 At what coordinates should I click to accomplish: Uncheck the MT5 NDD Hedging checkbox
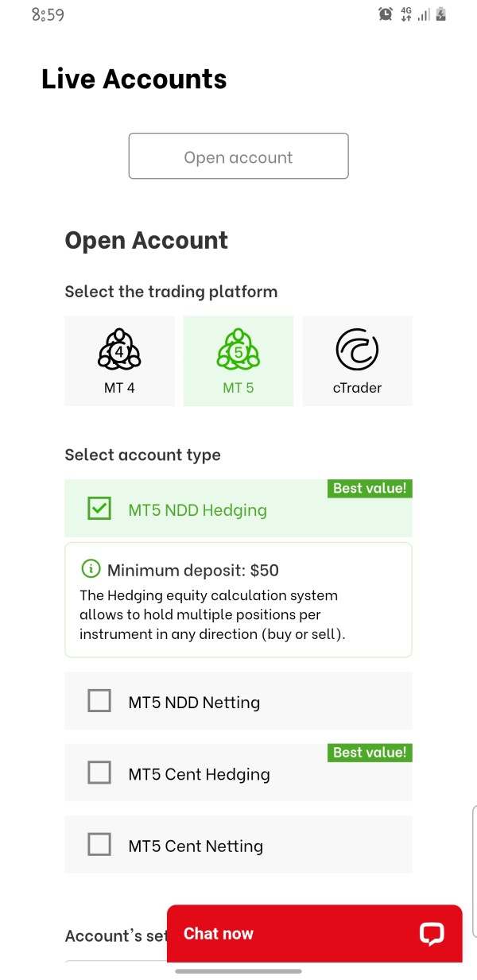click(99, 509)
